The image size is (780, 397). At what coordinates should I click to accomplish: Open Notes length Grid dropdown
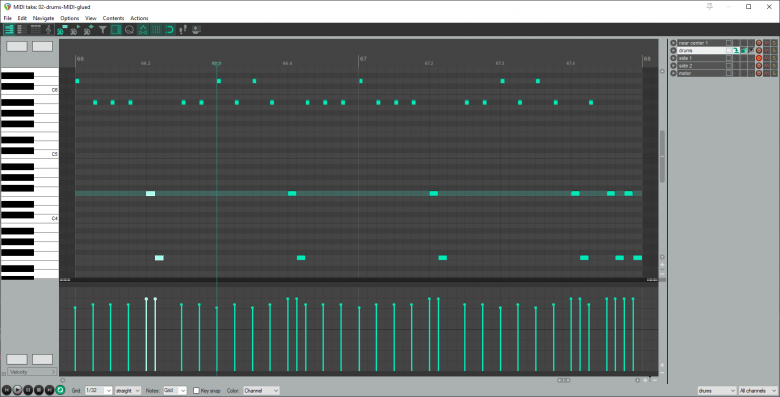[175, 391]
